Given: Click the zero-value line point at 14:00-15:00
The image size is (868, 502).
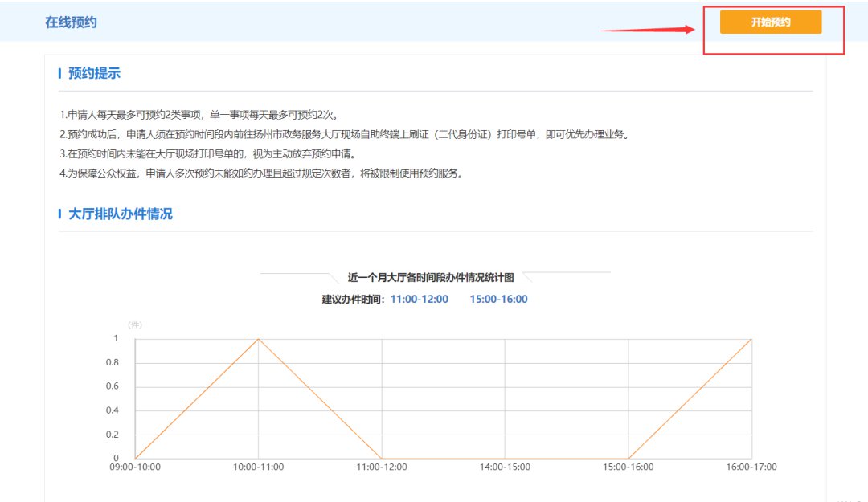Looking at the screenshot, I should [x=505, y=459].
